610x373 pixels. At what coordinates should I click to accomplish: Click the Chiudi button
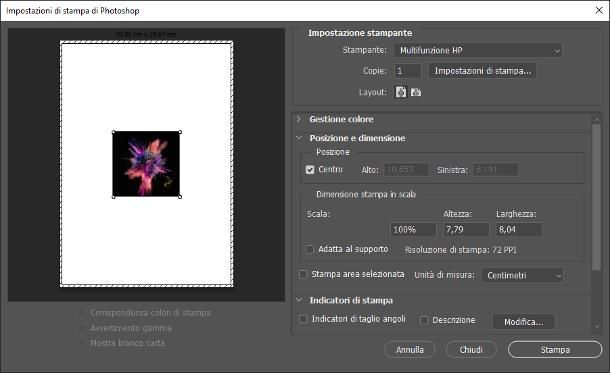pyautogui.click(x=471, y=350)
